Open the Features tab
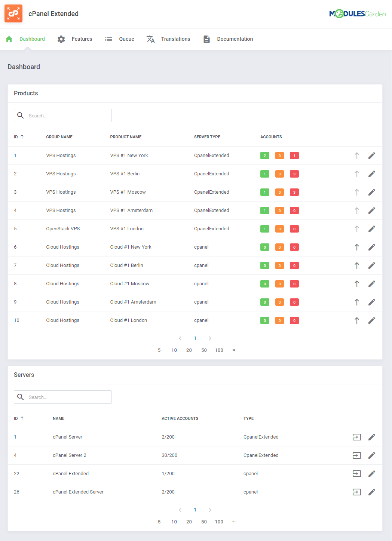The image size is (392, 541). pos(75,39)
